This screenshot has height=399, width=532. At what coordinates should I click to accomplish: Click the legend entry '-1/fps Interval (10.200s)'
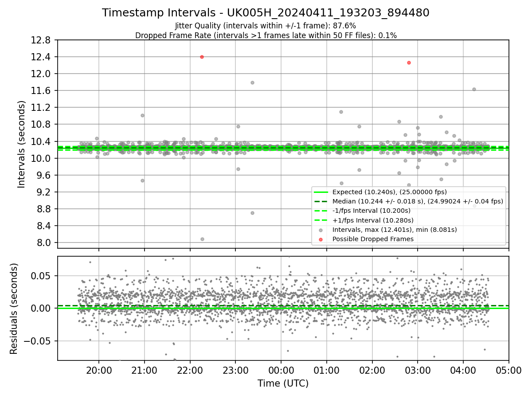[x=371, y=211]
